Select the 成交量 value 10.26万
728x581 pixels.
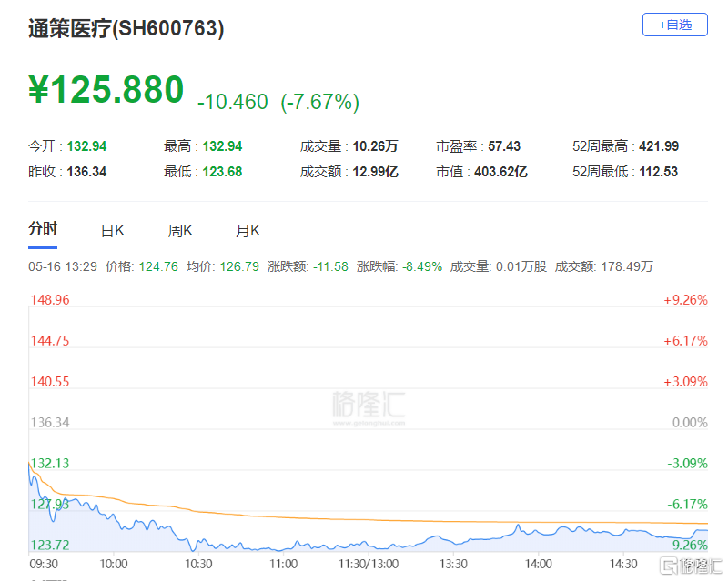375,146
